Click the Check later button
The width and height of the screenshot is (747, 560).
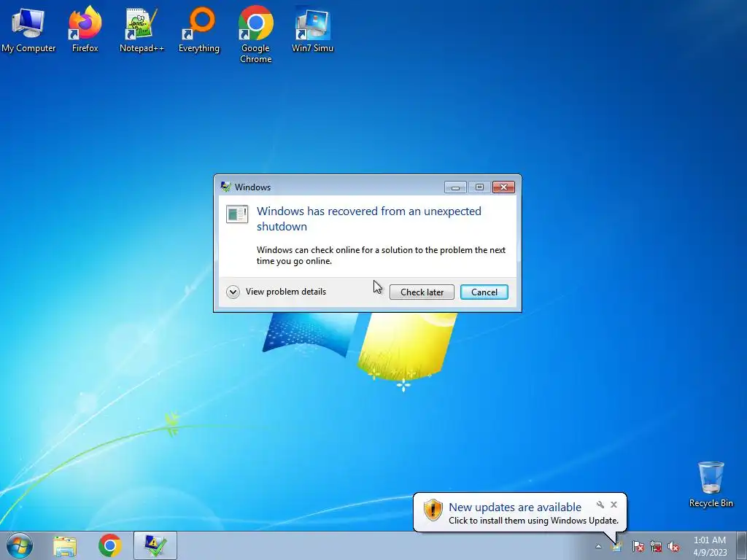point(422,292)
